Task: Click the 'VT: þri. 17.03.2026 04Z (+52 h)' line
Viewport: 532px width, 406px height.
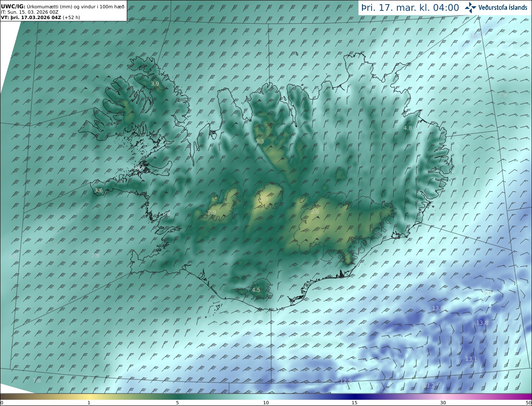Action: click(40, 17)
